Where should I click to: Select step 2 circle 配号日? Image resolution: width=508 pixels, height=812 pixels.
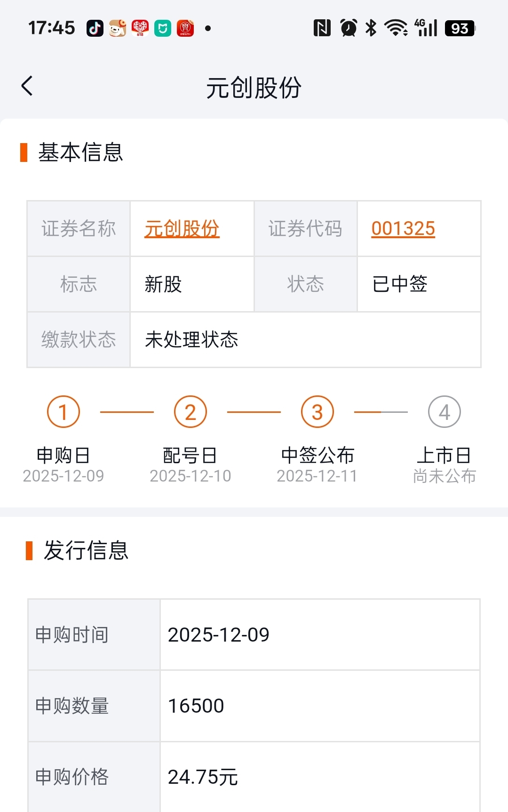(x=190, y=412)
